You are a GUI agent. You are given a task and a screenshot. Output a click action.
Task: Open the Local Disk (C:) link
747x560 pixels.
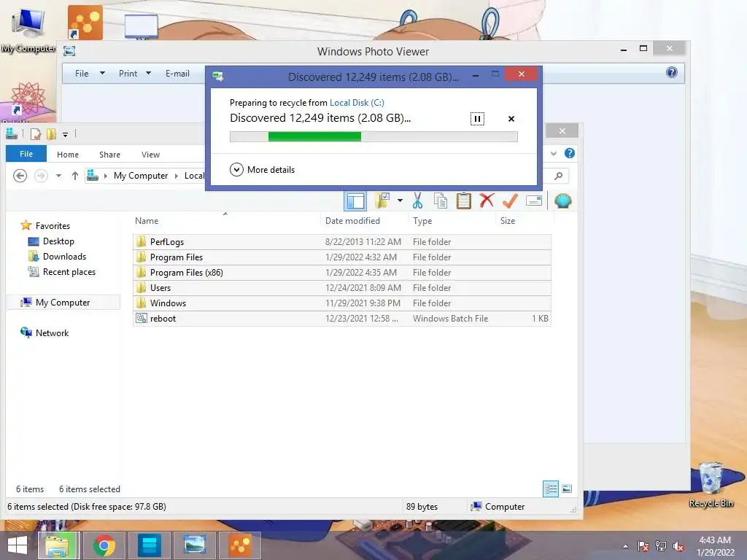[357, 102]
